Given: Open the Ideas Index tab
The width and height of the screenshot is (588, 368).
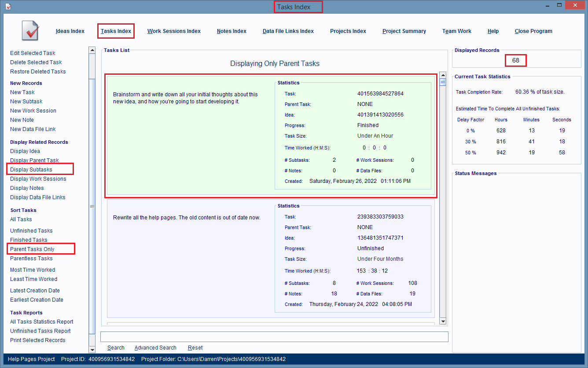Looking at the screenshot, I should coord(70,31).
